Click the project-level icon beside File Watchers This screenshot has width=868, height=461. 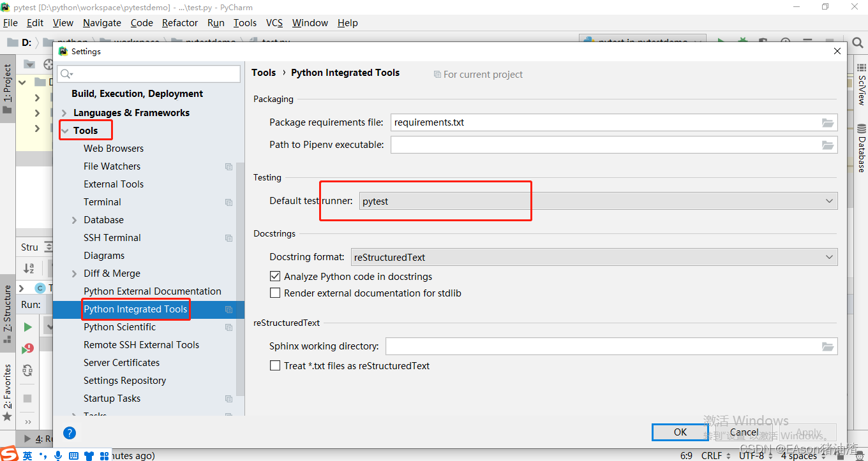(228, 166)
